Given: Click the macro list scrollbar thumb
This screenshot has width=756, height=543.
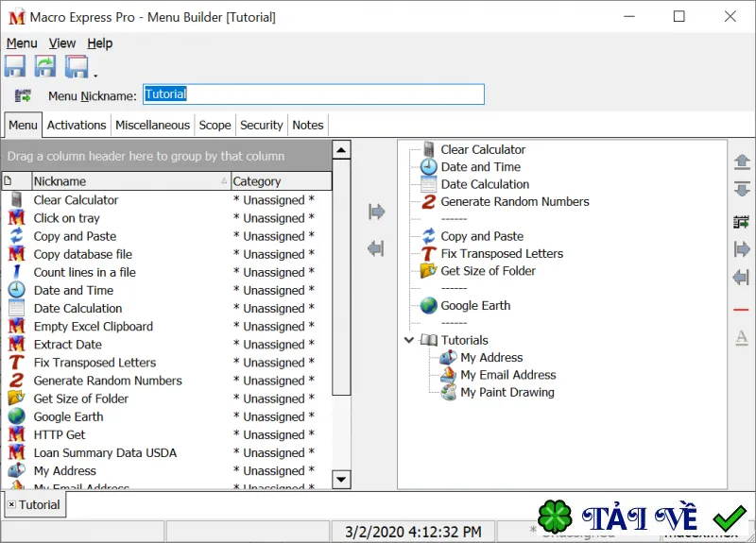Looking at the screenshot, I should pyautogui.click(x=341, y=278).
